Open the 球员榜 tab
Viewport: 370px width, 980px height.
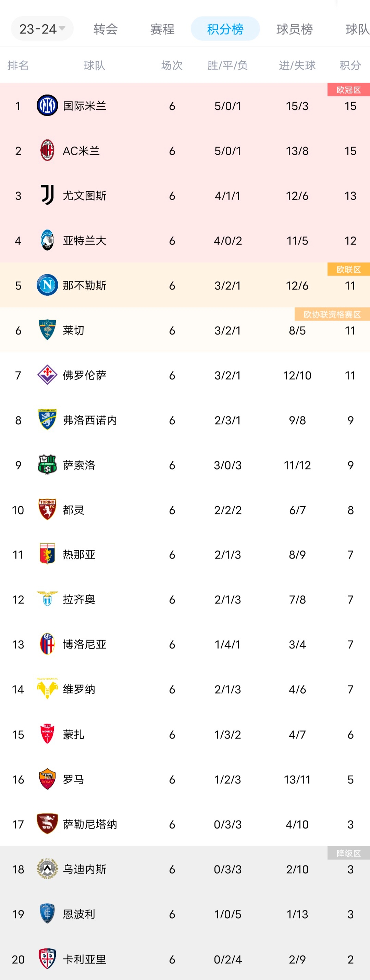294,29
